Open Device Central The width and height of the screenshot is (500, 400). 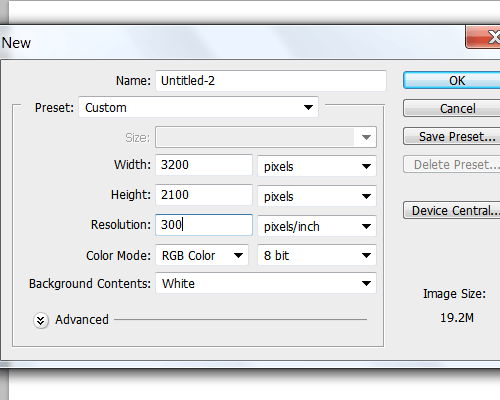[x=452, y=210]
